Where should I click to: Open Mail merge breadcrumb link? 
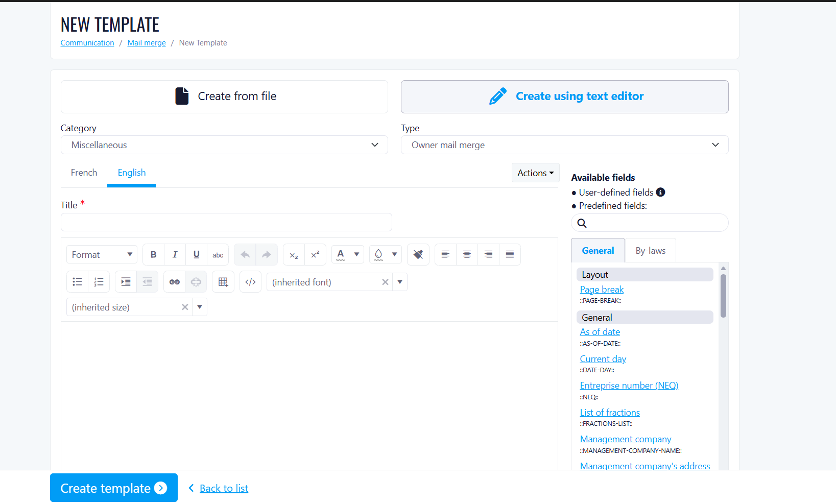click(x=147, y=43)
